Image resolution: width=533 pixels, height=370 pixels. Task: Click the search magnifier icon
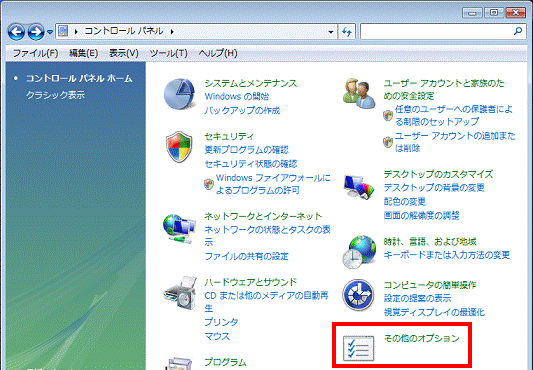click(518, 31)
